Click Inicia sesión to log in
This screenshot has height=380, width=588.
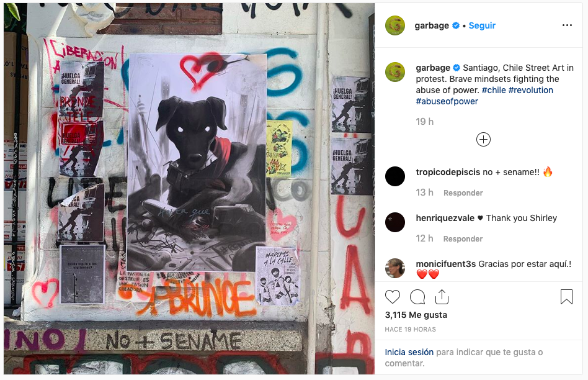409,352
